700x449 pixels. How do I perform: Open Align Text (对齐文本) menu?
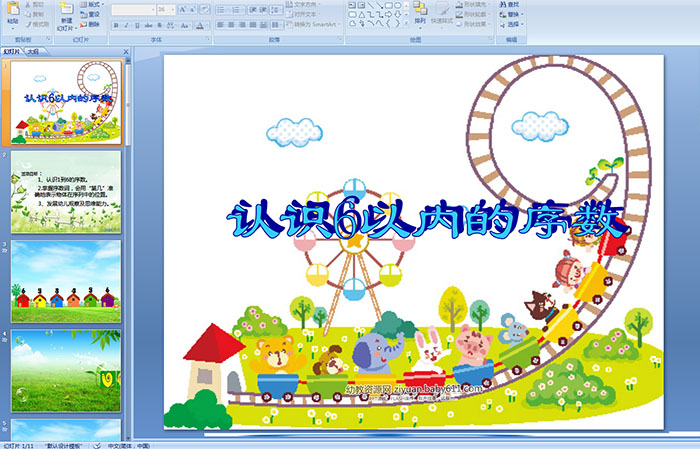click(x=304, y=14)
